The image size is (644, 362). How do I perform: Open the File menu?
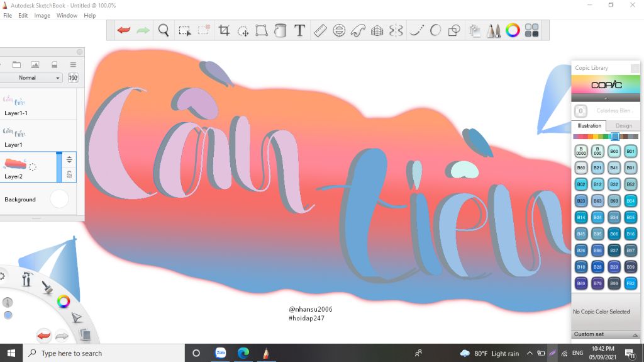point(8,16)
